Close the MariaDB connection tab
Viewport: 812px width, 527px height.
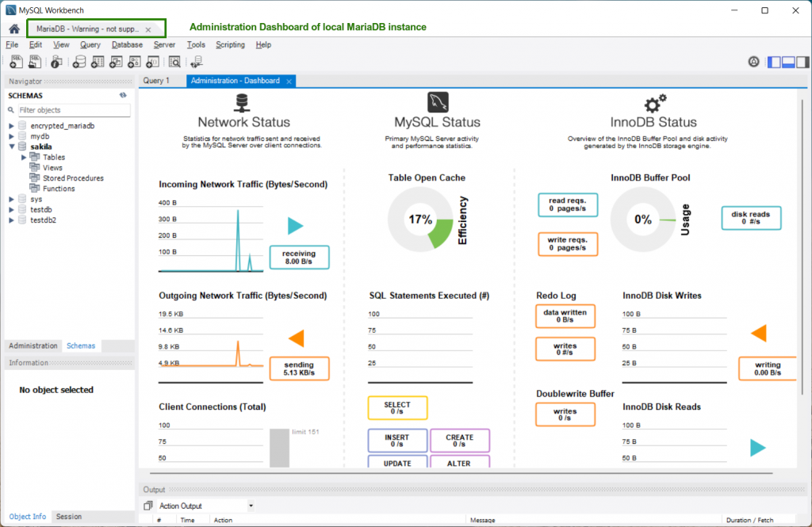(x=148, y=29)
